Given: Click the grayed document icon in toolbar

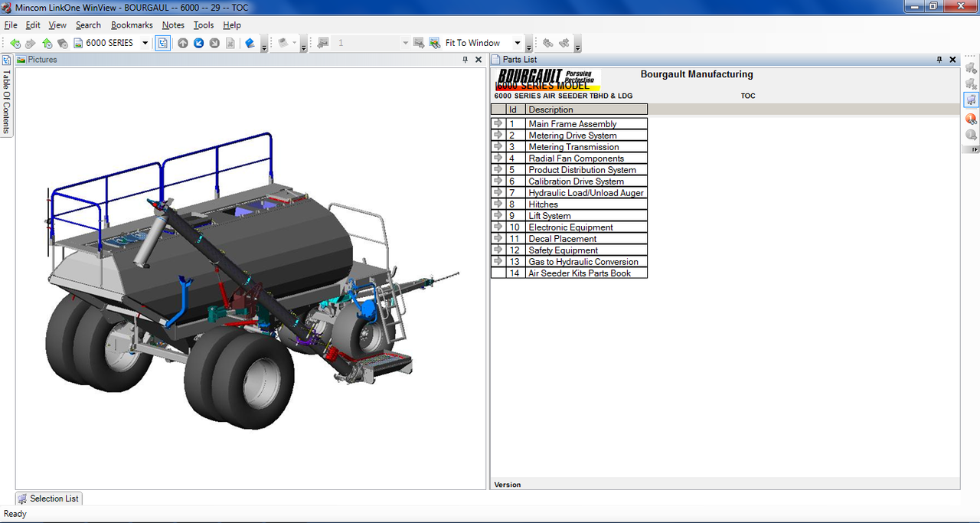Looking at the screenshot, I should pos(230,43).
